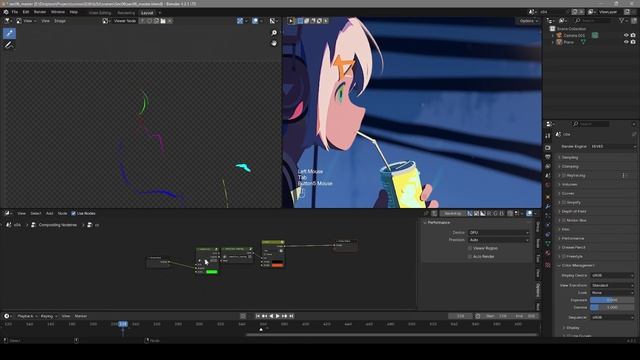
Task: Open the Render menu
Action: (x=40, y=12)
